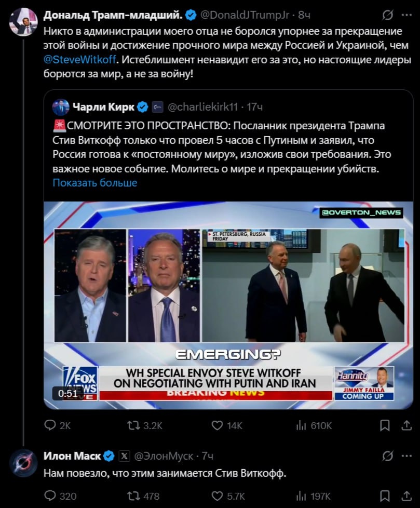The width and height of the screenshot is (420, 508).
Task: Like the tweet with 14K likes
Action: coord(217,425)
